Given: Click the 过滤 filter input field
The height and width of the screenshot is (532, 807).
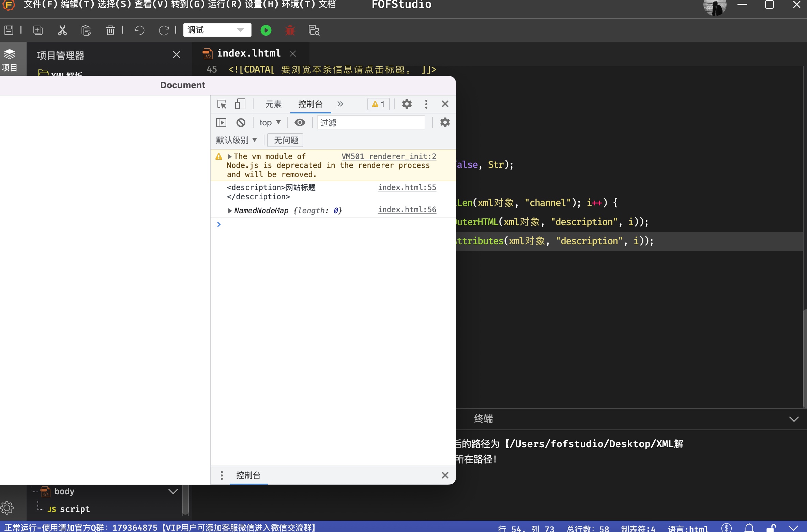Looking at the screenshot, I should [371, 123].
